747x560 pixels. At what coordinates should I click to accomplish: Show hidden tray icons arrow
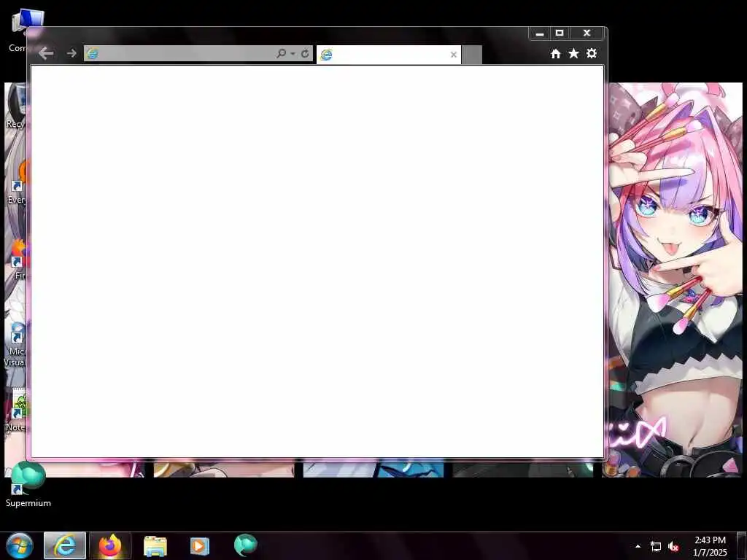[x=638, y=546]
